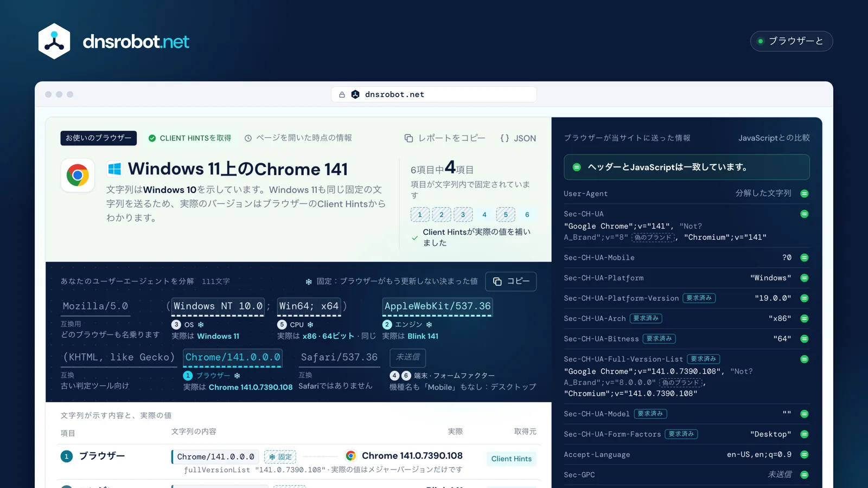The height and width of the screenshot is (488, 868).
Task: Click the ブラウザー table row badge 1
Action: pyautogui.click(x=66, y=457)
